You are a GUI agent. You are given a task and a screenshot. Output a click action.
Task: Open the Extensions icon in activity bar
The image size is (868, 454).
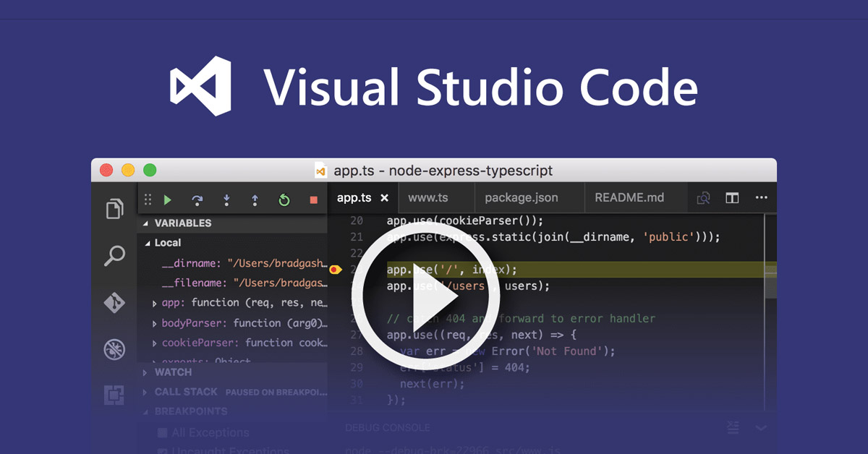click(114, 395)
